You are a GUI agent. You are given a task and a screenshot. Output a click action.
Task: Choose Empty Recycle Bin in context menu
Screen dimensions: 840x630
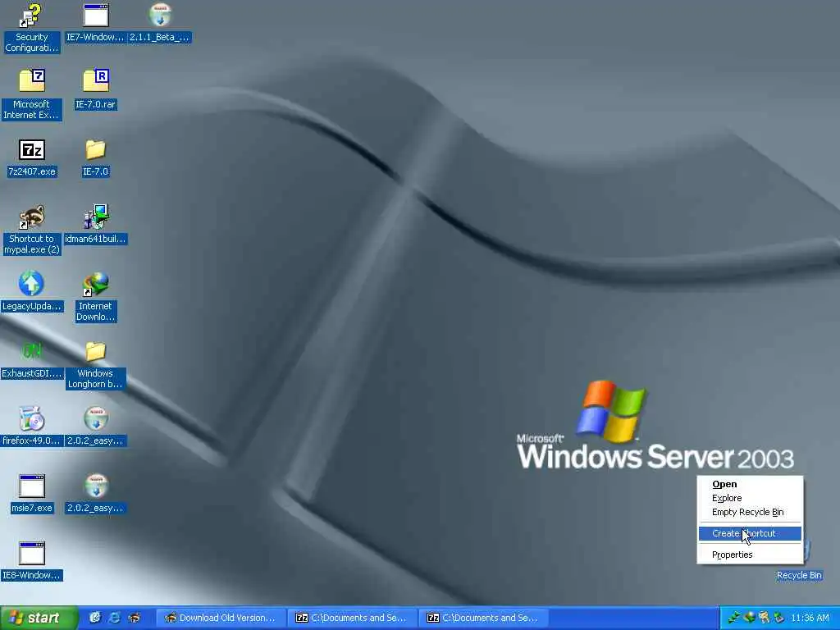coord(750,512)
